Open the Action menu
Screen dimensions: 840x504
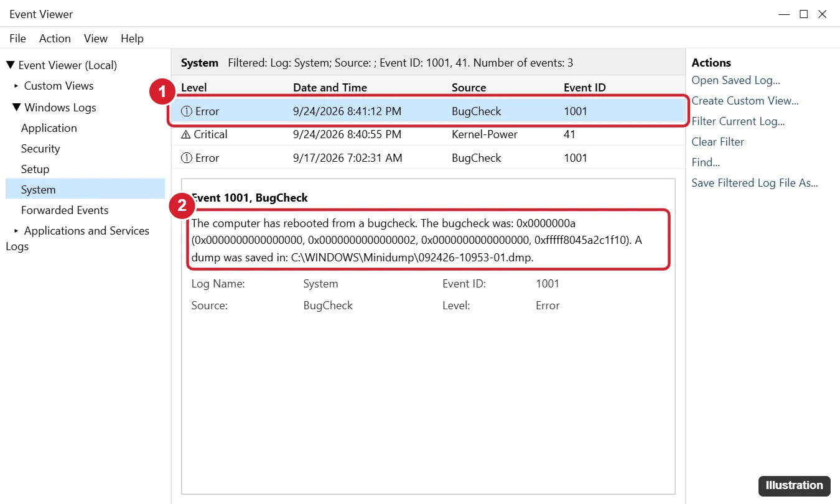click(55, 39)
